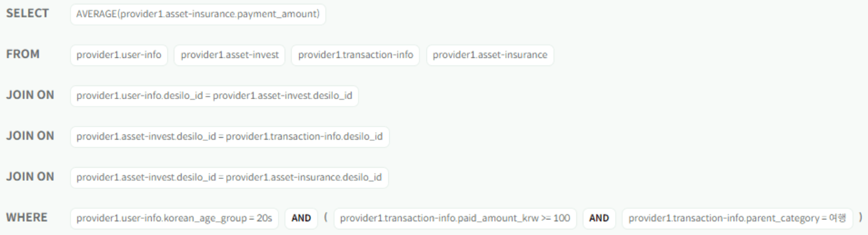The width and height of the screenshot is (868, 235).
Task: Click the closing parenthesis in WHERE clause
Action: click(x=860, y=218)
